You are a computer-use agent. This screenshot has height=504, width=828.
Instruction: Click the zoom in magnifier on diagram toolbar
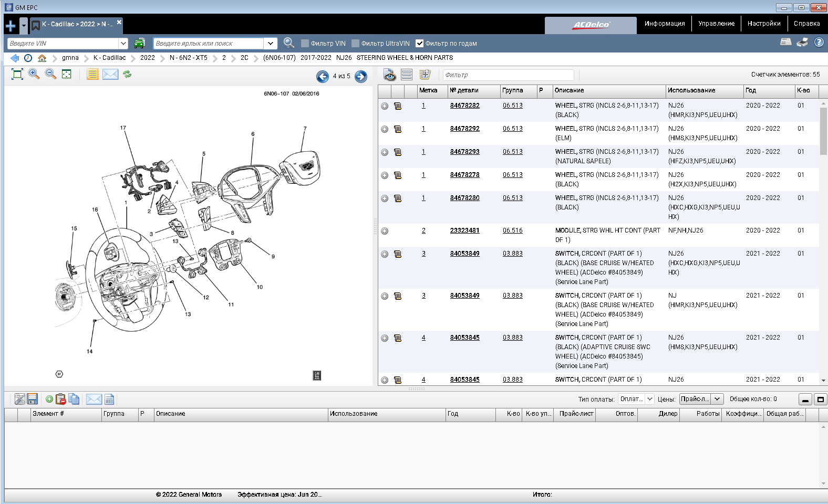[34, 74]
